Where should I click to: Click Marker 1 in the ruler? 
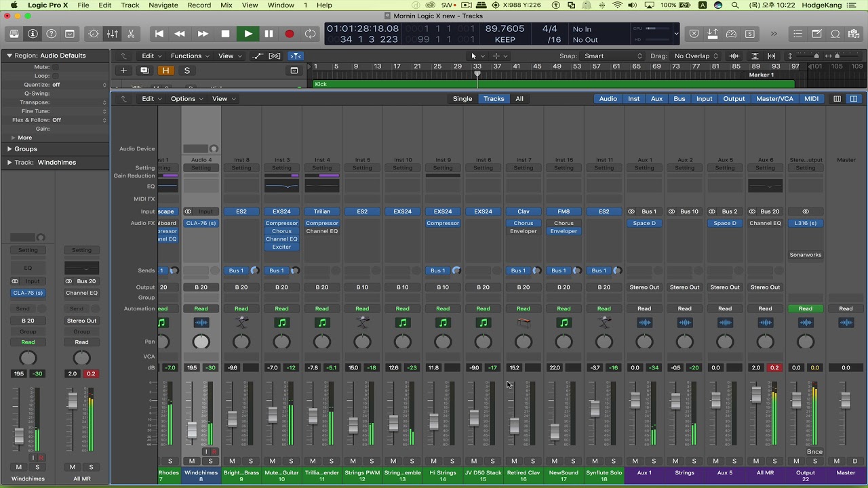[761, 75]
